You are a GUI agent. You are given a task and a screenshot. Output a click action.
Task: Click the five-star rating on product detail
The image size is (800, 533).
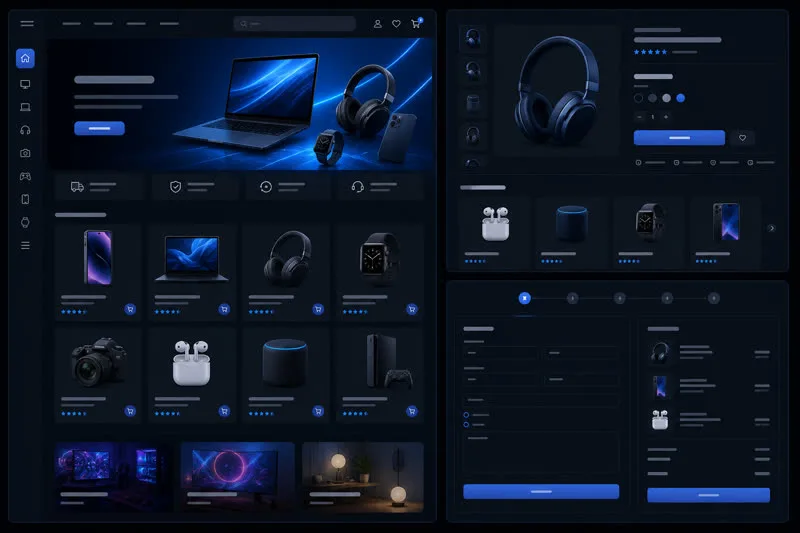(x=650, y=52)
